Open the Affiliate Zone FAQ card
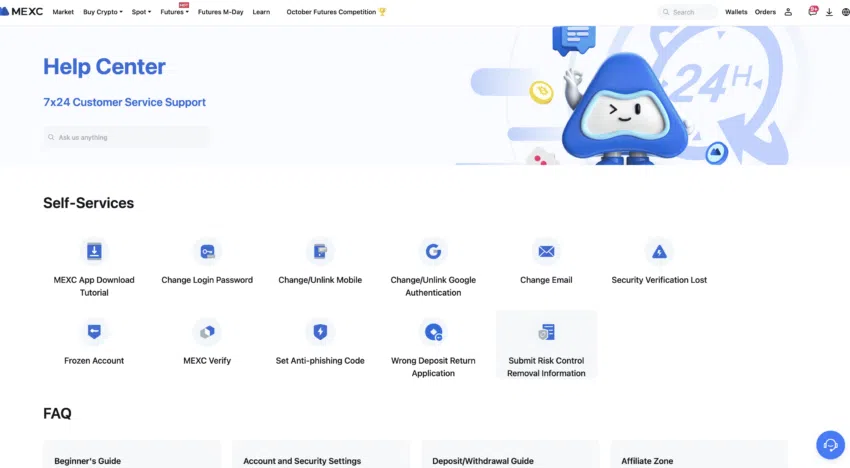Screen dimensions: 850x468 click(699, 454)
